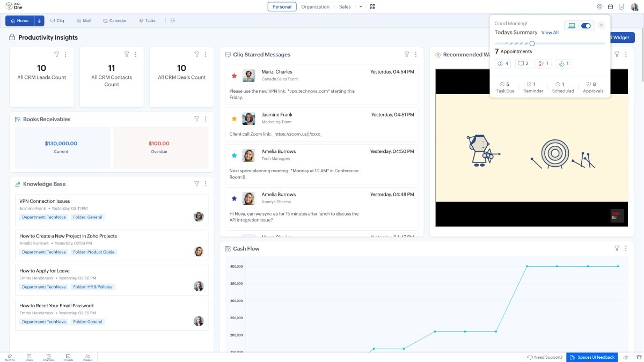Screen dimensions: 644x362
Task: Open the Cash Flow widget's three-dot menu
Action: pos(626,248)
